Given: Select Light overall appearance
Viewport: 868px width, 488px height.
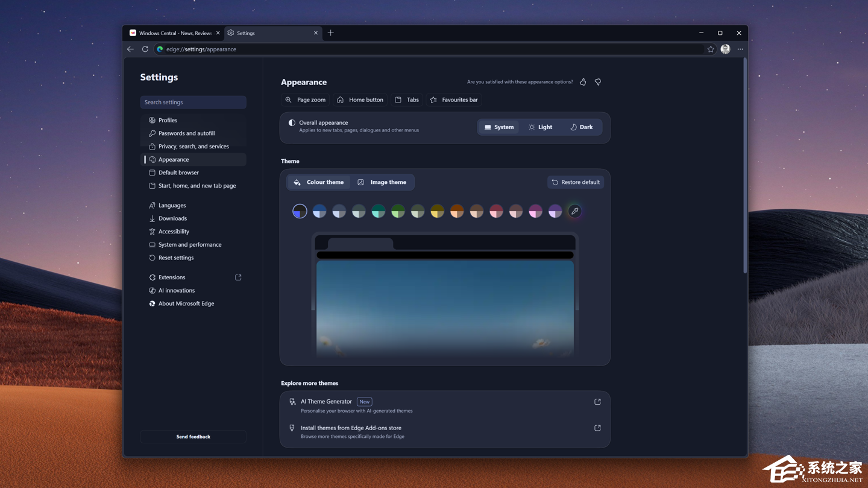Looking at the screenshot, I should coord(540,127).
